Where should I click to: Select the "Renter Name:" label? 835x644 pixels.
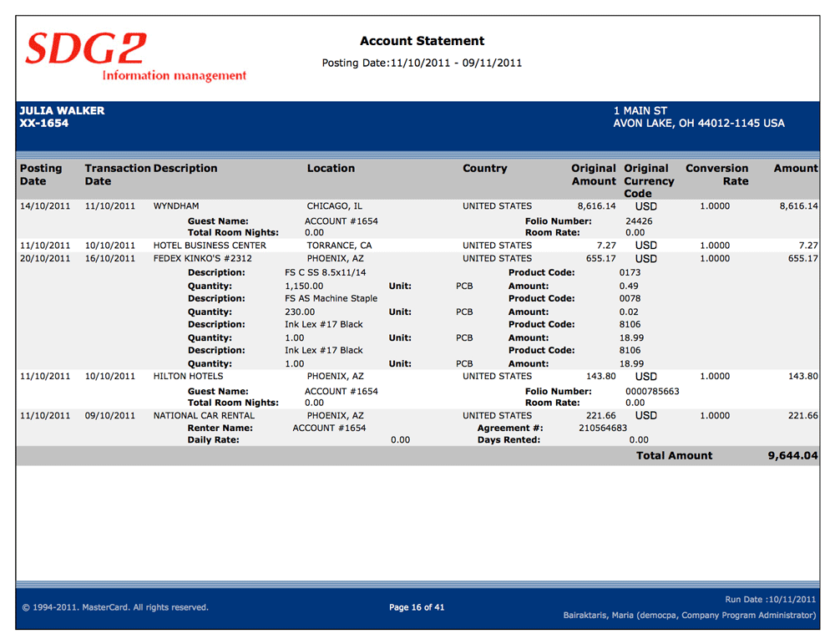coord(220,428)
